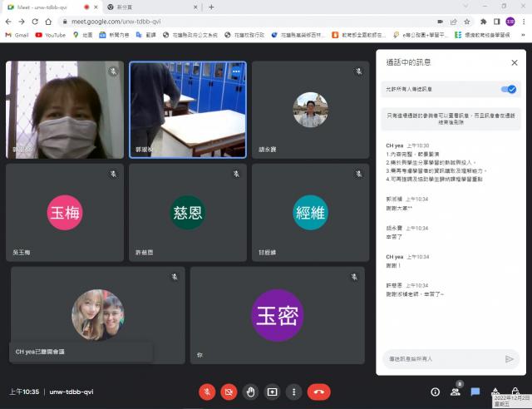This screenshot has width=532, height=409.
Task: Raise hand using the hand icon
Action: tap(250, 392)
